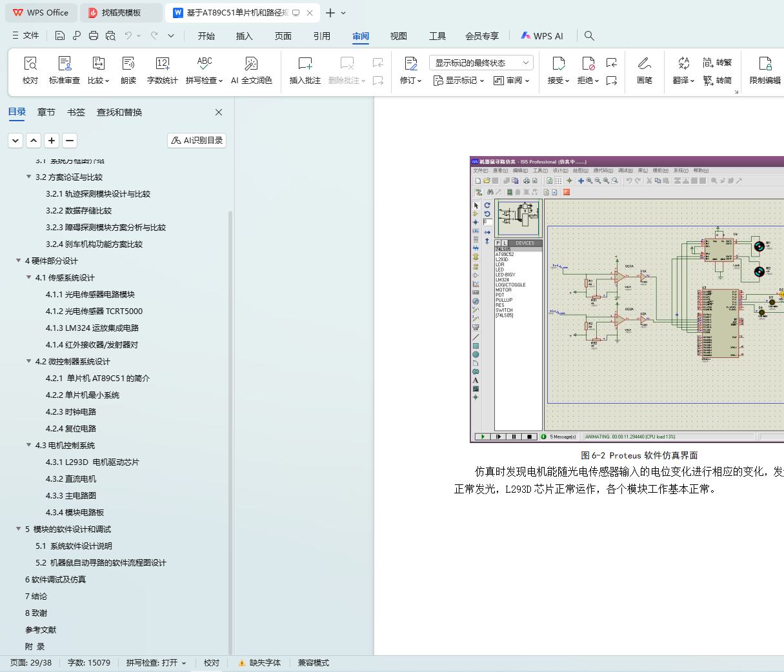Collapse the 4.1 传感系统设计 section

(28, 277)
